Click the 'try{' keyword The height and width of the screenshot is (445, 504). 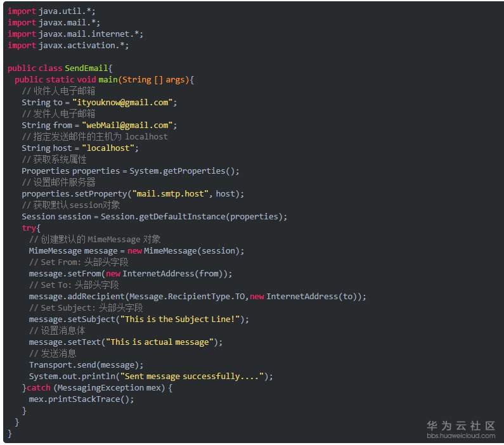coord(31,228)
